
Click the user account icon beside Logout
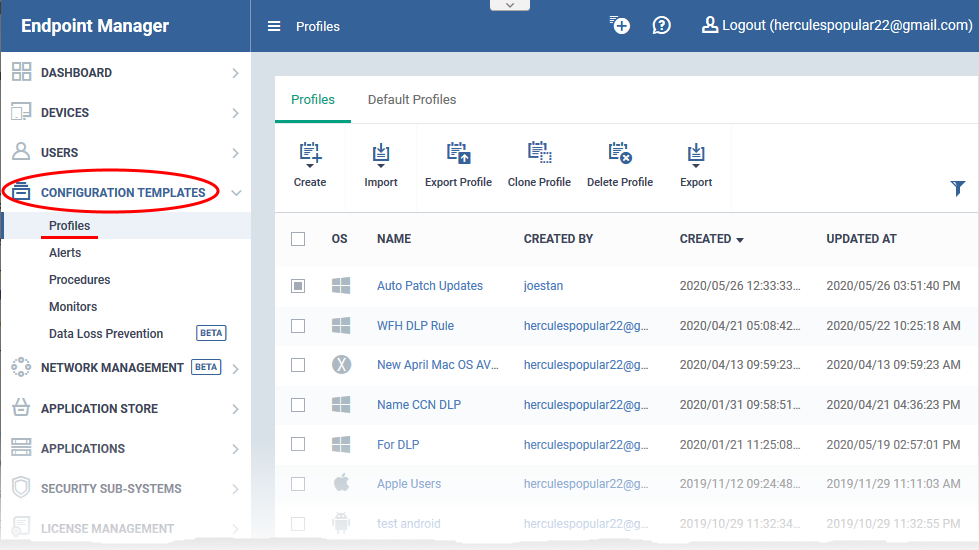point(709,25)
